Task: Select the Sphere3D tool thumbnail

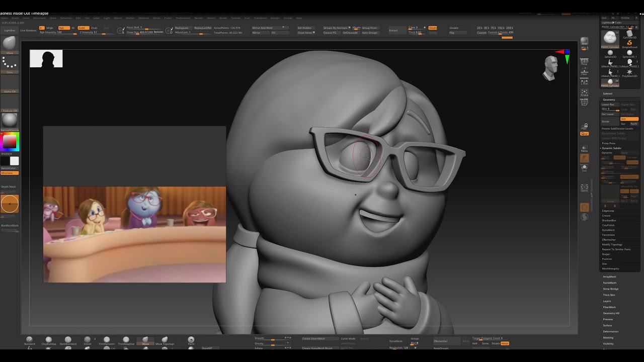Action: point(610,54)
